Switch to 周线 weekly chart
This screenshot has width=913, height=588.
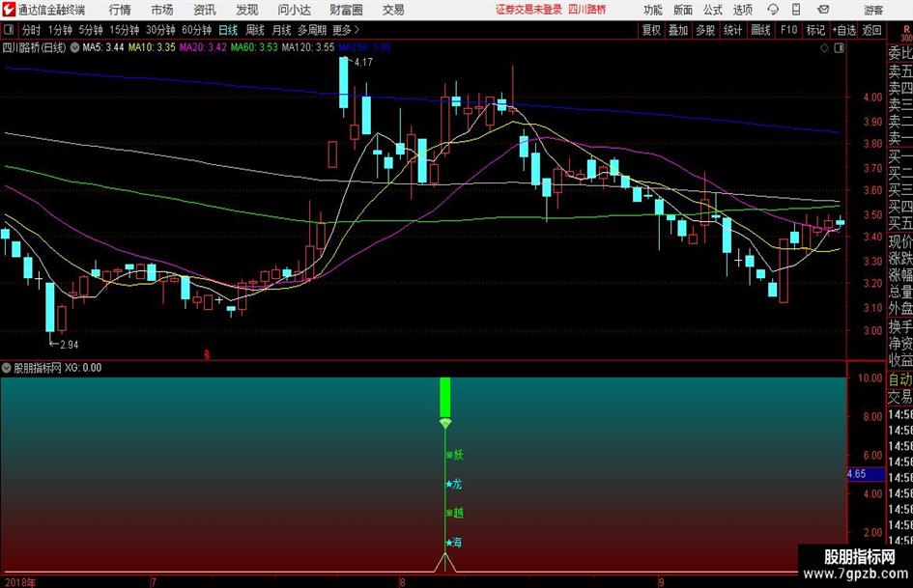coord(255,30)
